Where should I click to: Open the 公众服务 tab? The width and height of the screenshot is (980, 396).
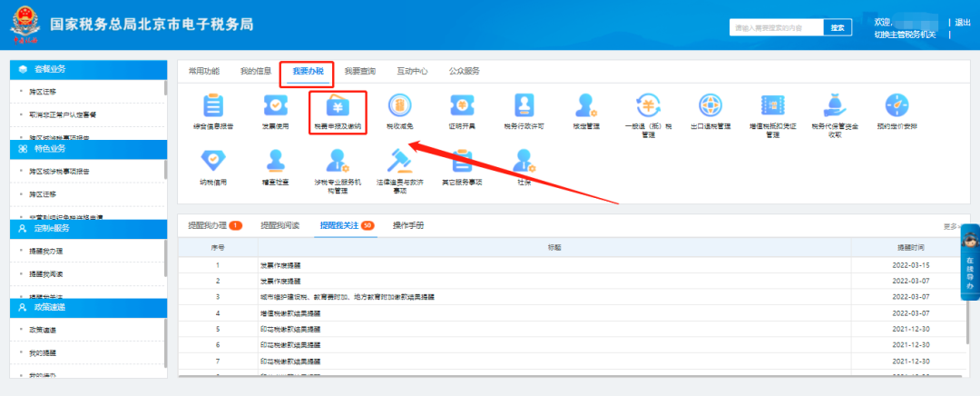click(464, 71)
